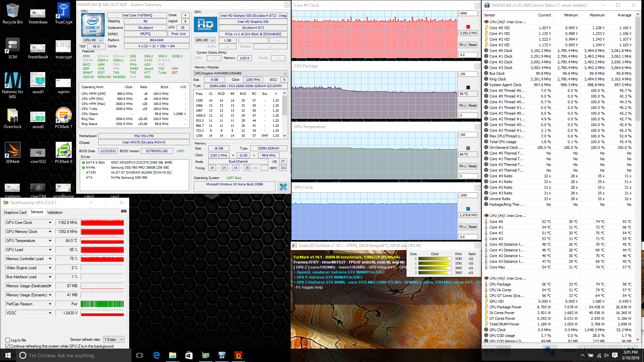644x362 pixels.
Task: Launch 3DMark from the desktop
Action: coord(12,153)
